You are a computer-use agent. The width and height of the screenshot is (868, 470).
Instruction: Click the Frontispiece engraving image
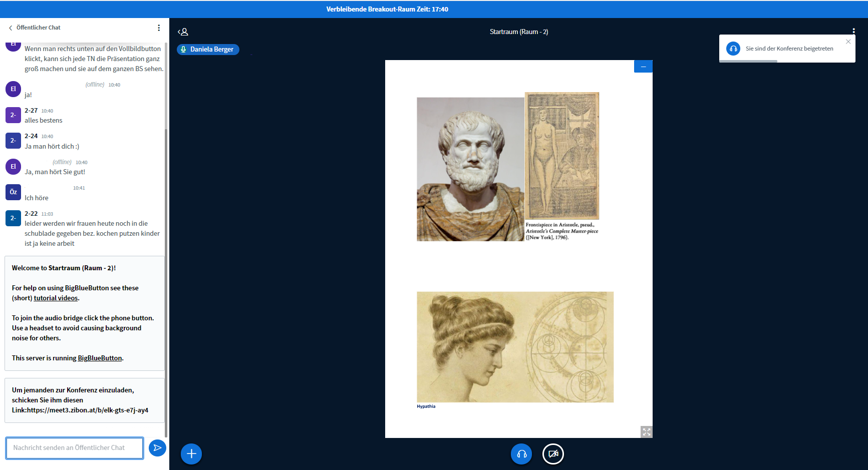562,156
